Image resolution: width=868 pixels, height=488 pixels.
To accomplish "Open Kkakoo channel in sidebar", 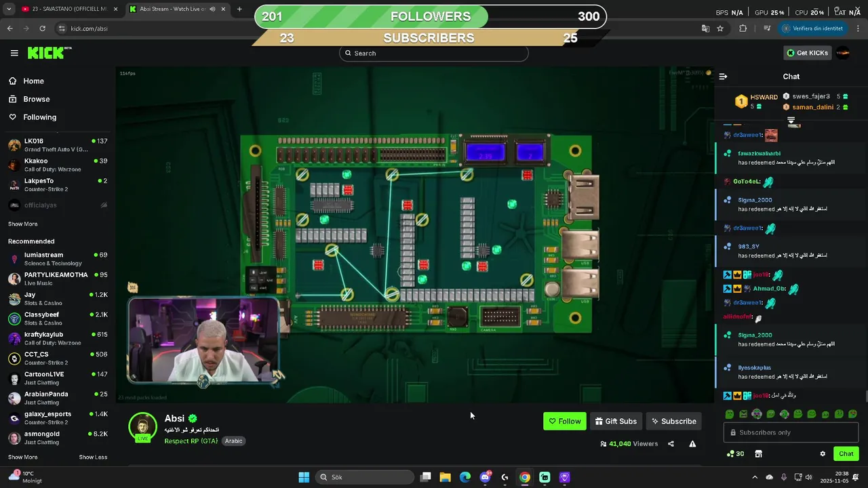I will pyautogui.click(x=57, y=165).
